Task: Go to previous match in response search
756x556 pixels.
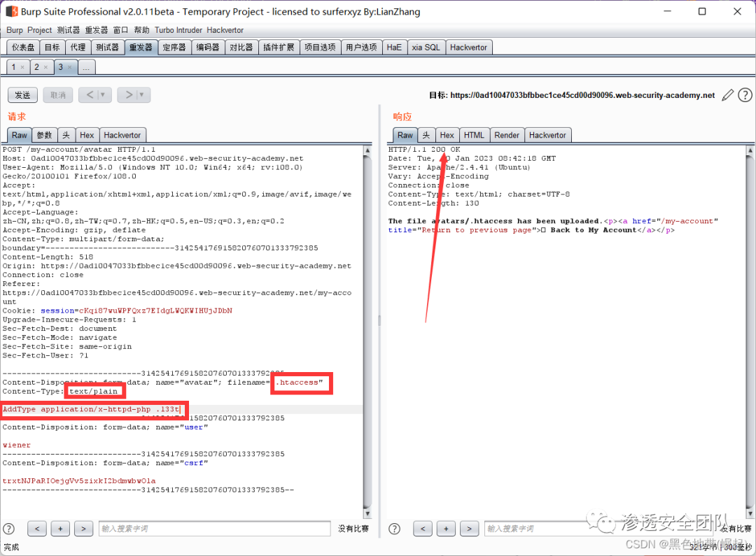Action: click(x=423, y=529)
